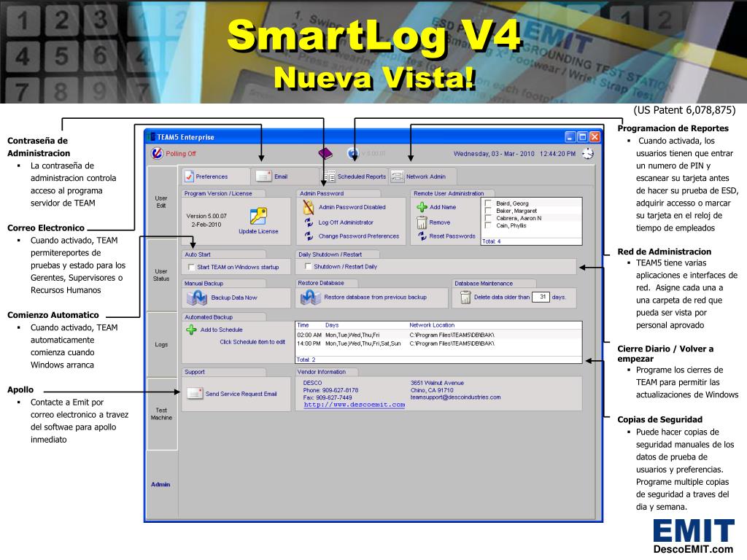747x560 pixels.
Task: Click the Restore database icon
Action: pos(310,297)
